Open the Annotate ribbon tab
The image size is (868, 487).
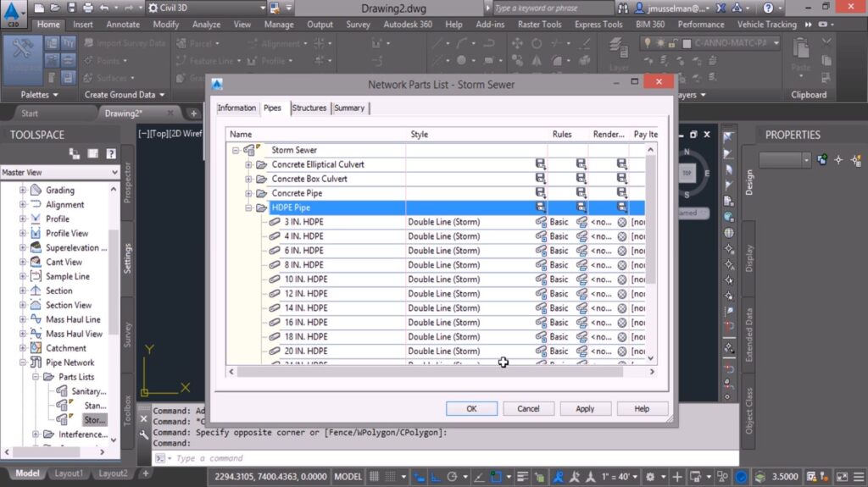click(123, 25)
